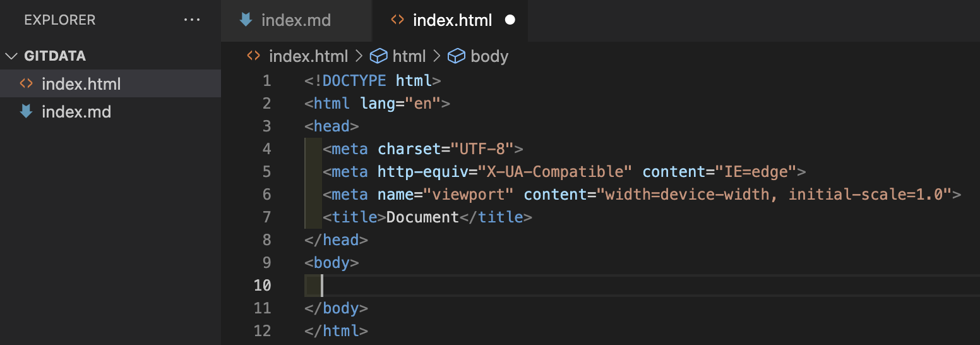
Task: Click HTML icon on the index.html tab
Action: [397, 20]
